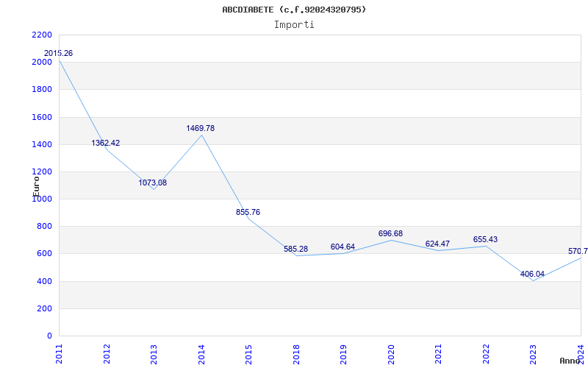Viewport: 588px width, 368px height.
Task: Click the 1200 y-axis tick label
Action: (x=42, y=172)
